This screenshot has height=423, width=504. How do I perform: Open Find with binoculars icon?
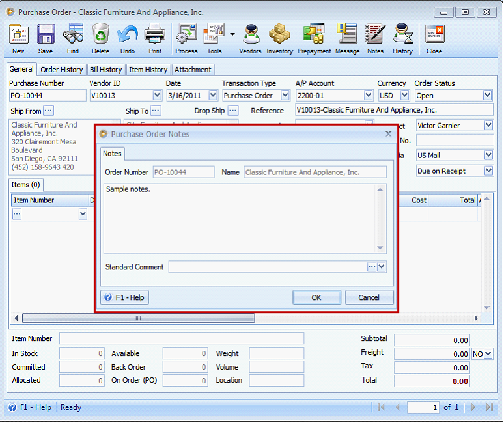pyautogui.click(x=73, y=38)
